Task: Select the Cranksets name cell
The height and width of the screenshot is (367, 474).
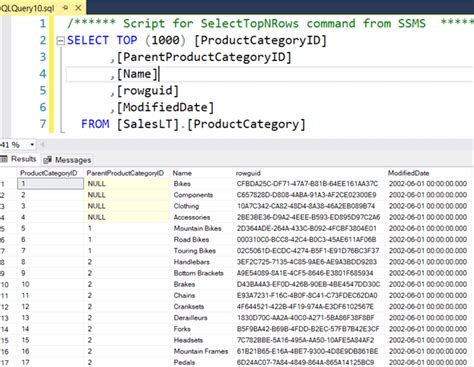Action: [x=189, y=307]
